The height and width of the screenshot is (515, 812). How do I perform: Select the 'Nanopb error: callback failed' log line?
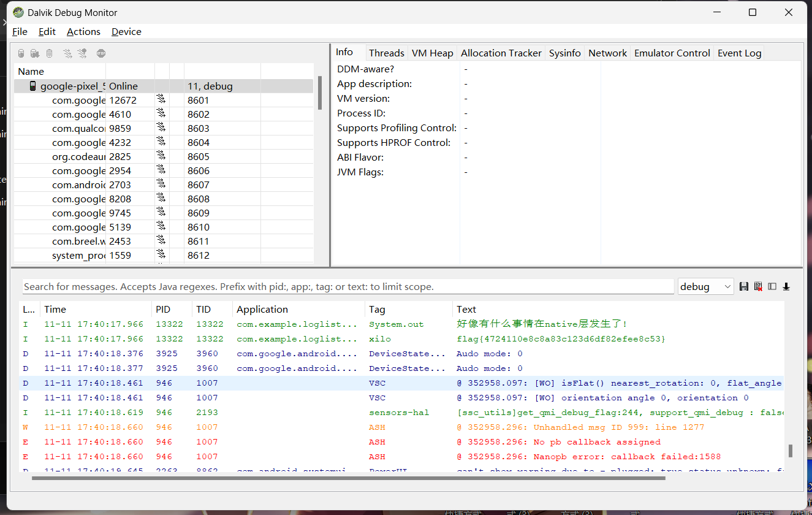pyautogui.click(x=401, y=456)
